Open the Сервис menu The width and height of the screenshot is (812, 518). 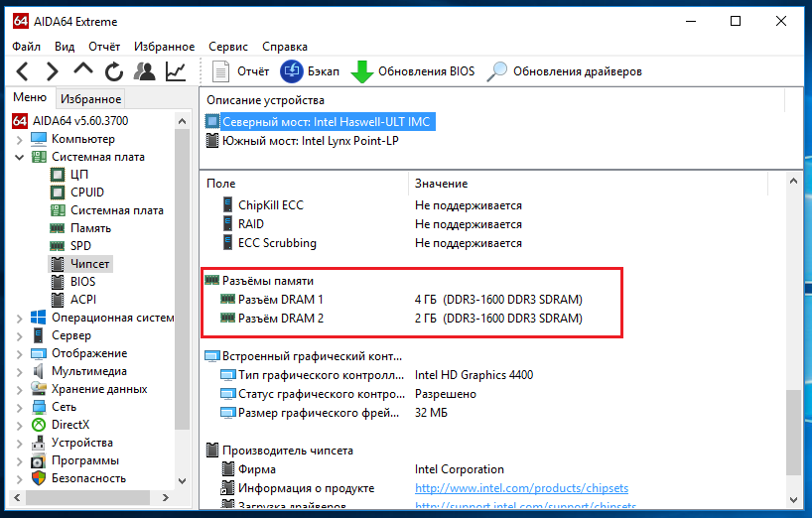tap(228, 47)
